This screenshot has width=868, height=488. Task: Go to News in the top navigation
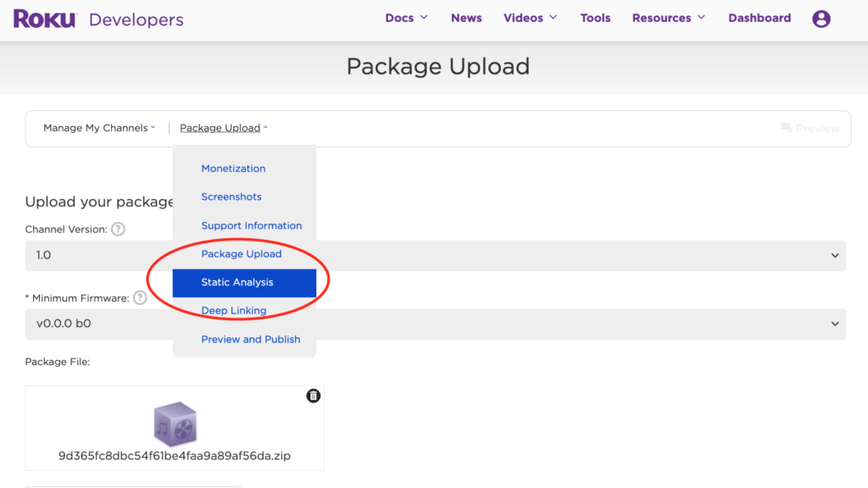466,19
